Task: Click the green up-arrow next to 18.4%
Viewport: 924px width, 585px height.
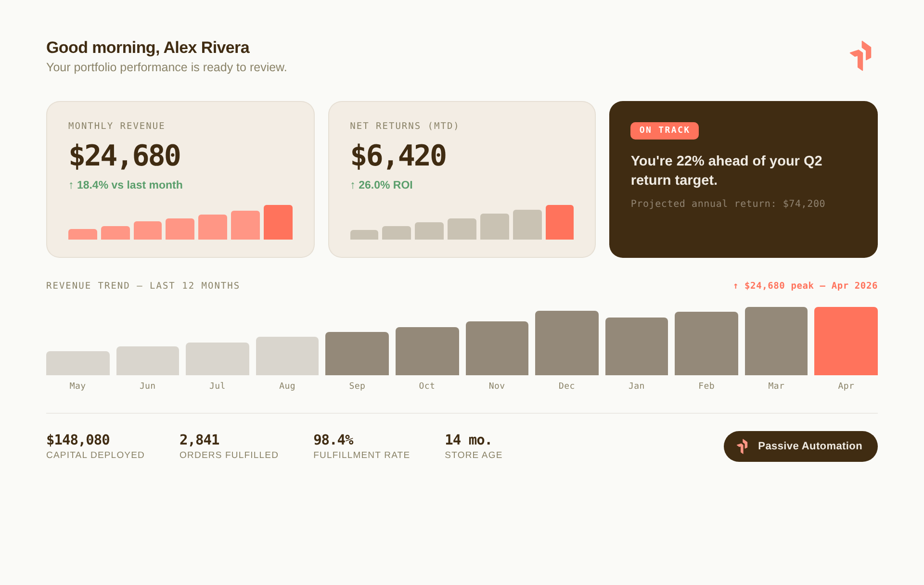Action: [x=71, y=185]
